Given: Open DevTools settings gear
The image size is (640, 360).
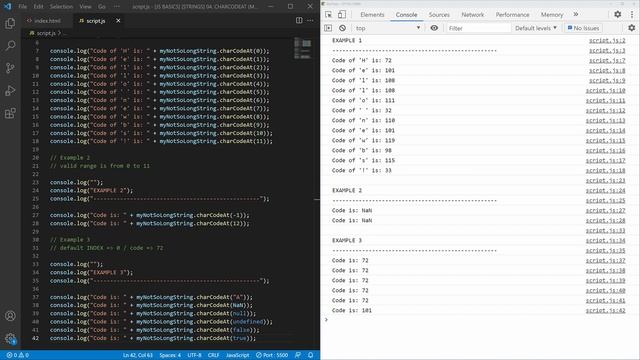Looking at the screenshot, I should click(x=618, y=14).
